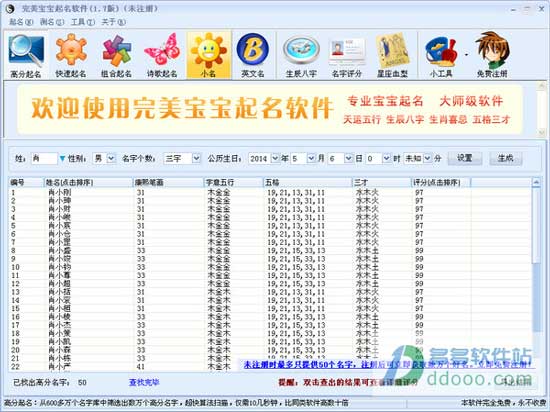Screen dimensions: 550x412
Task: Click the count 50 beside 已找出高分名字
Action: coord(82,382)
